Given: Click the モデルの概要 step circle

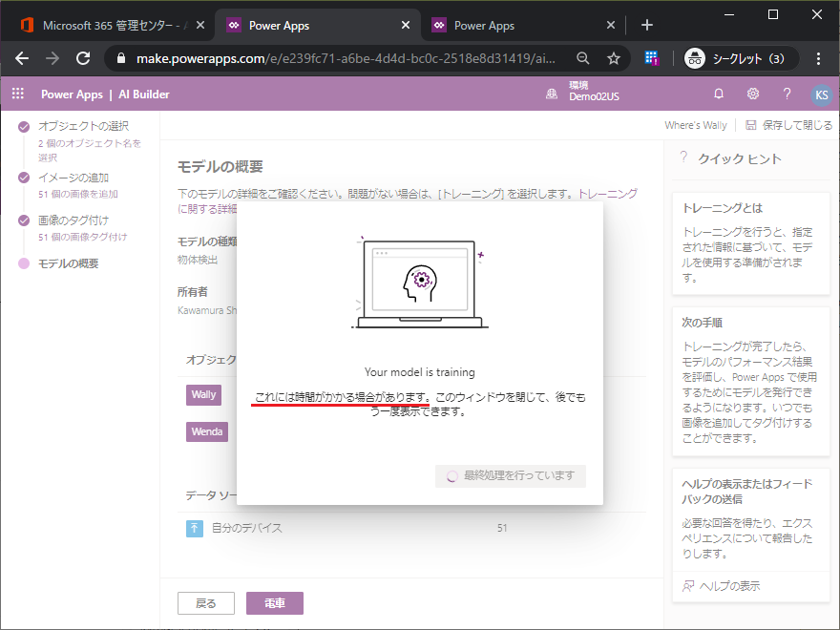Looking at the screenshot, I should tap(24, 263).
